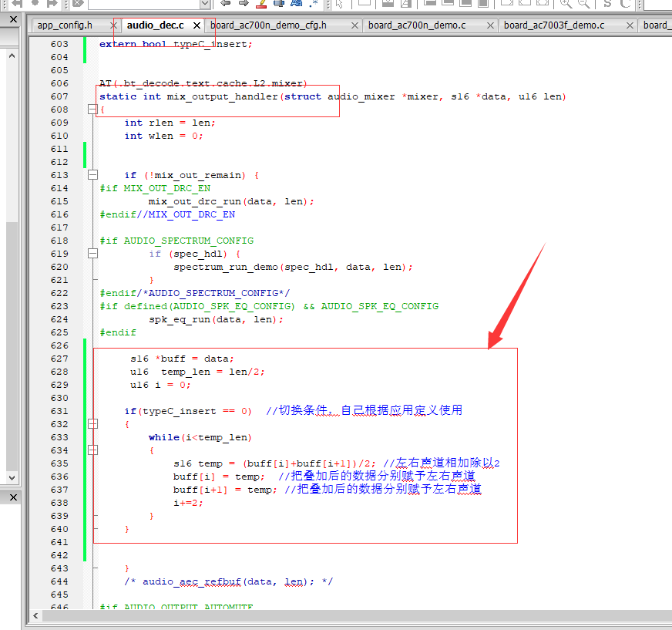Click line number 607 in the gutter
Image resolution: width=672 pixels, height=630 pixels.
click(59, 96)
